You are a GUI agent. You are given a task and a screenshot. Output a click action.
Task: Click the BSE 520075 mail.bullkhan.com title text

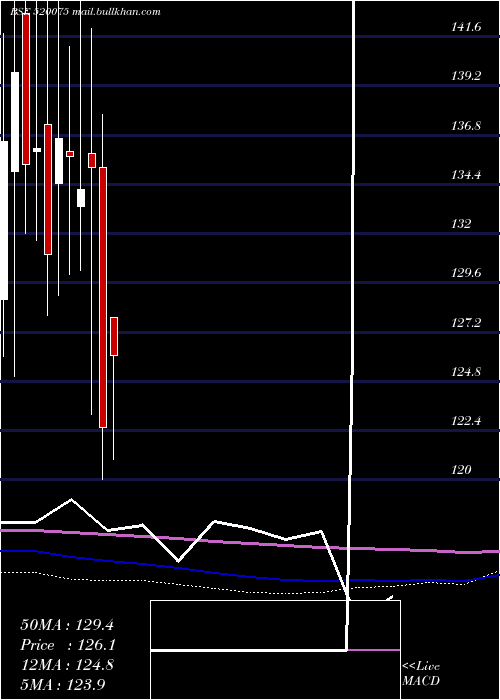pos(85,12)
